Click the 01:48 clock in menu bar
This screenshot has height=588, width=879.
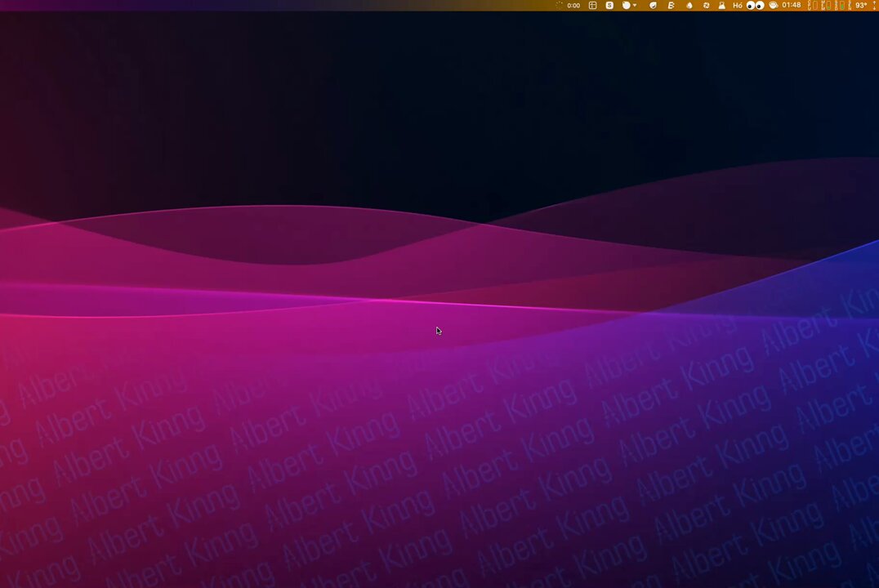click(x=791, y=6)
